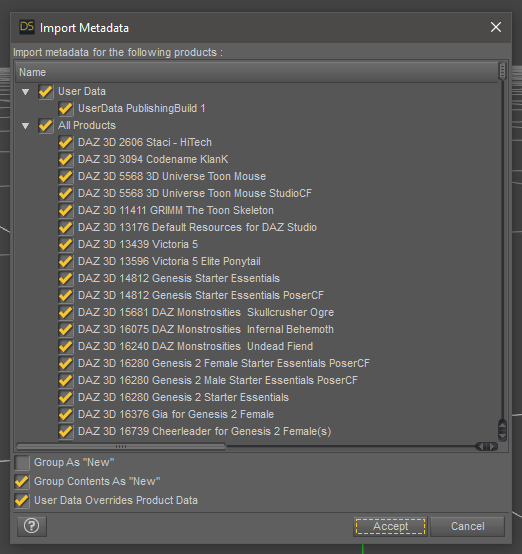
Task: Select DAZ 3D 13439 Victoria 5 item
Action: [x=138, y=244]
